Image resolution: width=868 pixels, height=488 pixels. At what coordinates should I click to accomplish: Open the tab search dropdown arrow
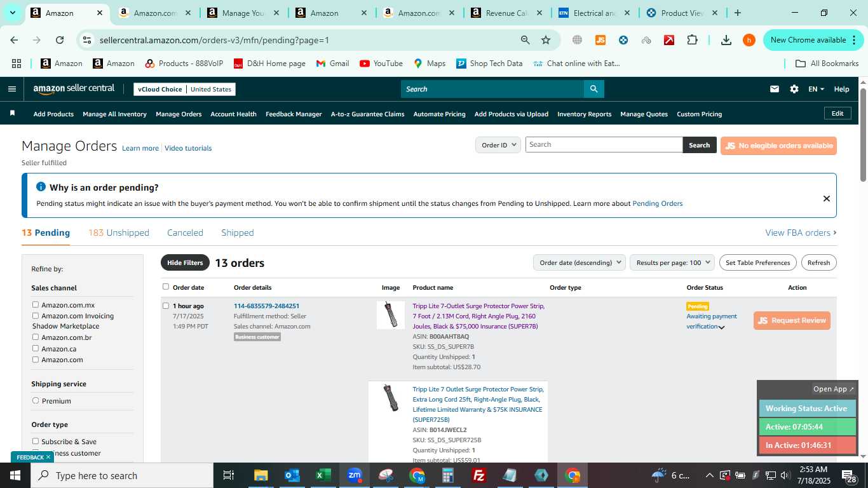(12, 13)
